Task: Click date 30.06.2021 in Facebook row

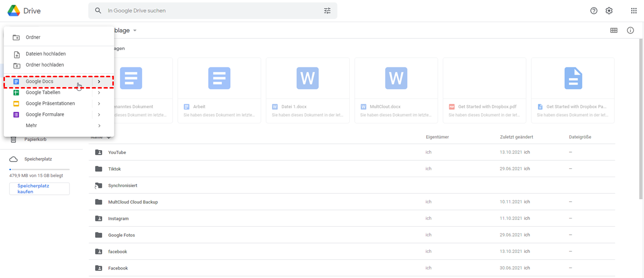Action: click(x=511, y=268)
